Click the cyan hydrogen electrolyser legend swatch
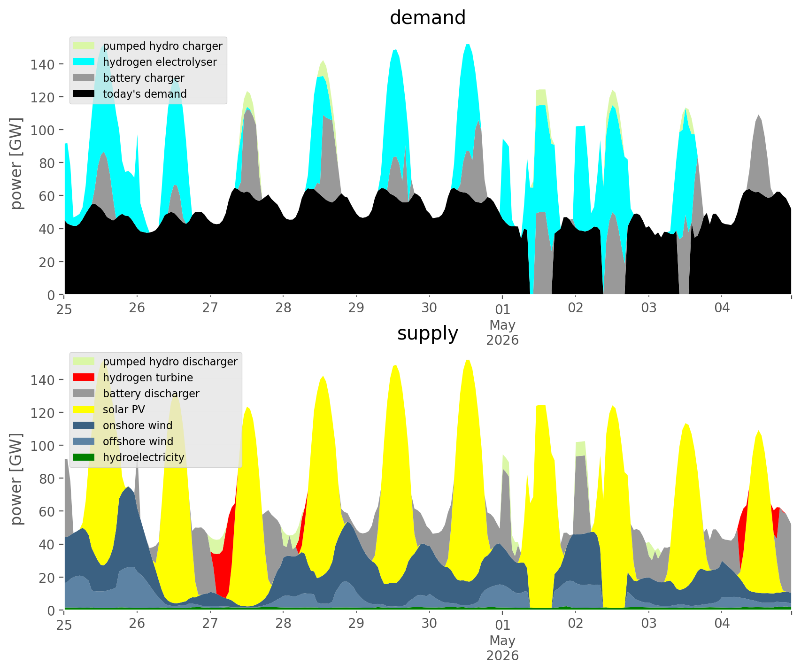Screen dimensions: 801x672 pyautogui.click(x=85, y=62)
